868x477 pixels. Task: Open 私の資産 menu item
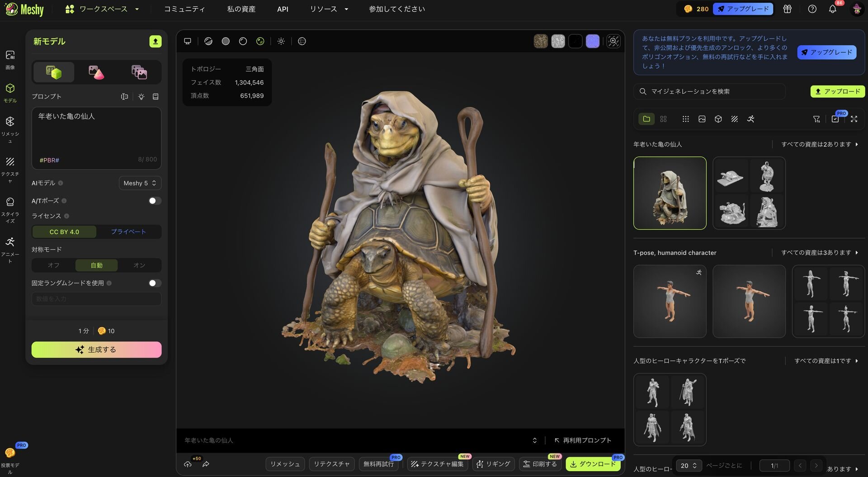click(241, 9)
